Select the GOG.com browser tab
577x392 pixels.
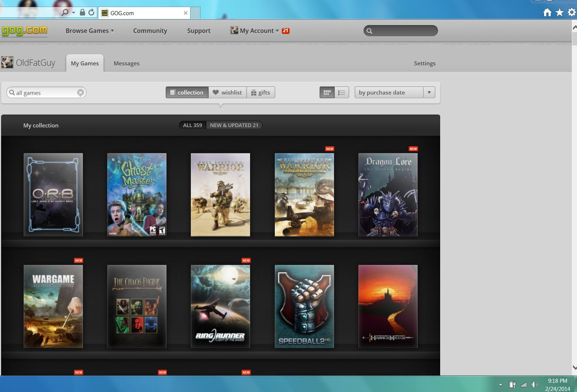[144, 13]
